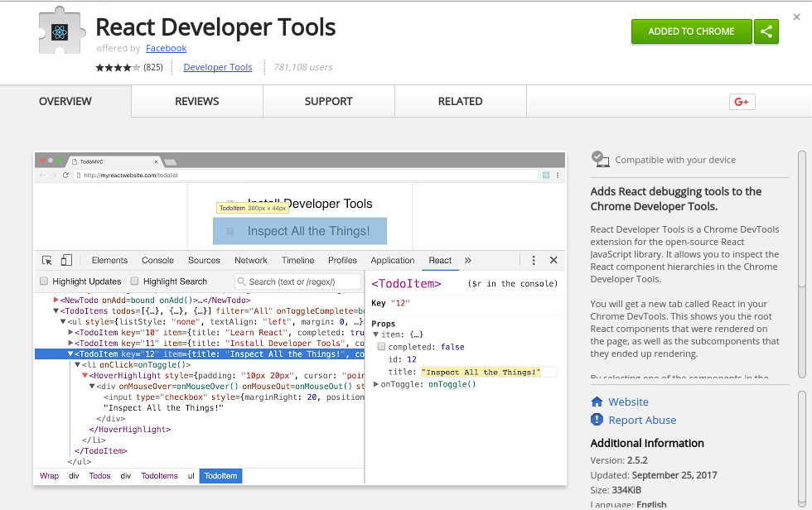The height and width of the screenshot is (510, 812).
Task: Select the element inspector arrow tool
Action: (x=47, y=260)
